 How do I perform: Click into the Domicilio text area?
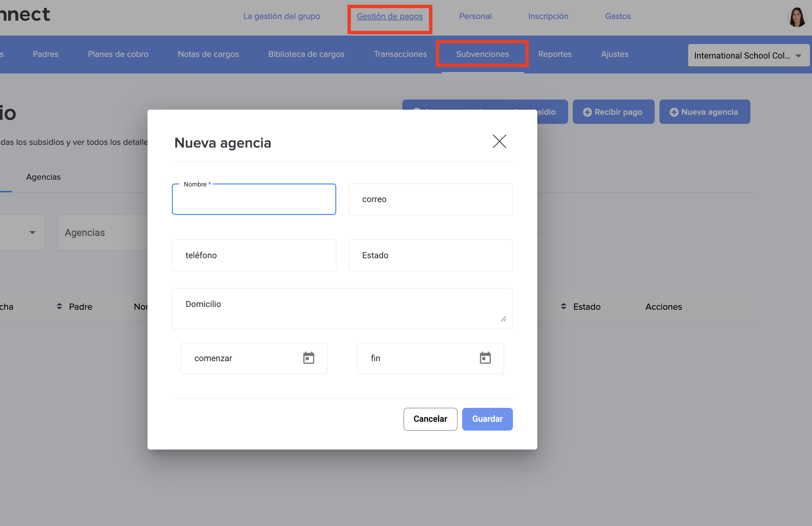(x=342, y=309)
